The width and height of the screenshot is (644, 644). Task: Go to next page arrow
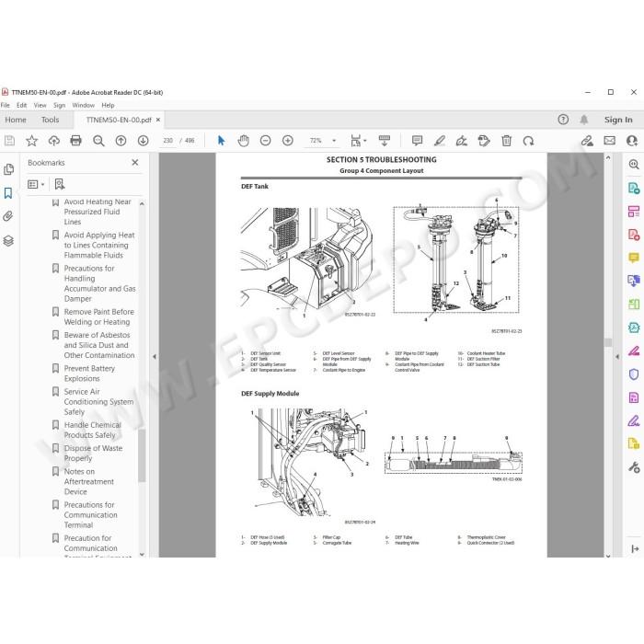(143, 141)
